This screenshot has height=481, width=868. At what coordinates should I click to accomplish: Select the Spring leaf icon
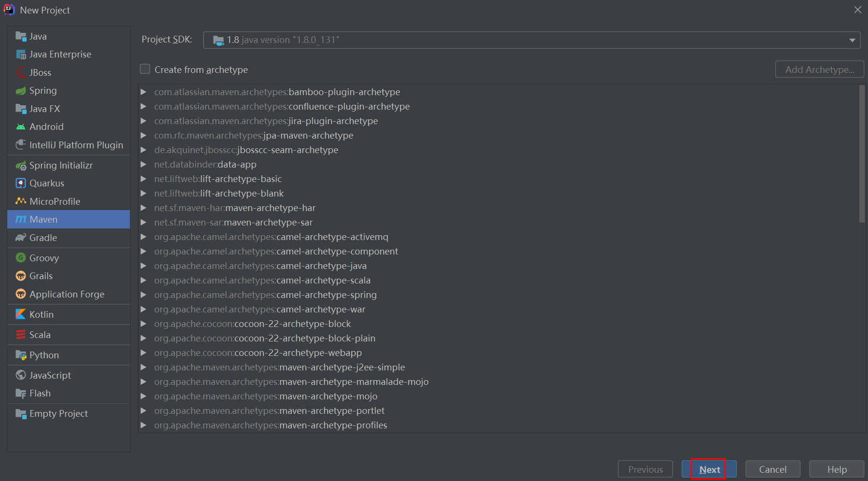click(21, 91)
